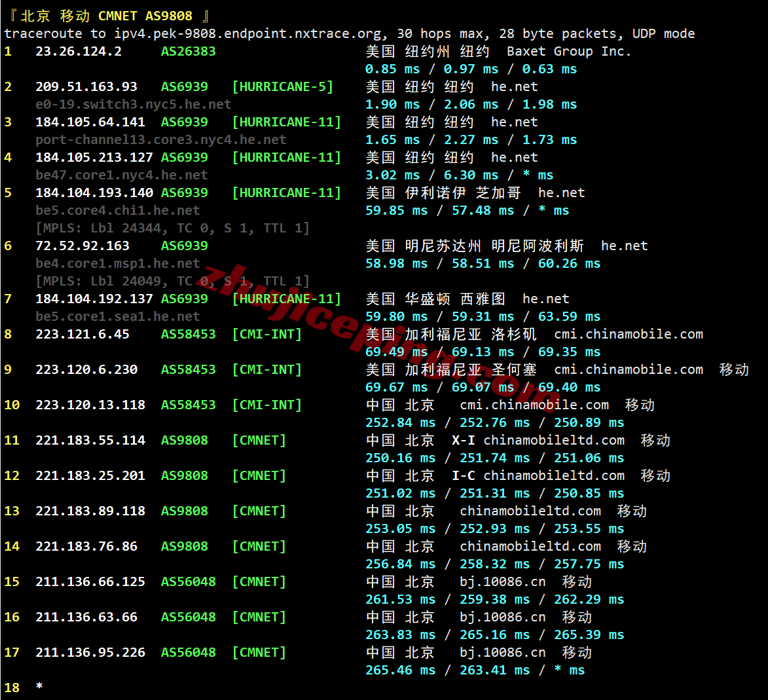Click hostname be47.core1.nyc4.he.net
Image resolution: width=768 pixels, height=700 pixels.
click(x=122, y=175)
